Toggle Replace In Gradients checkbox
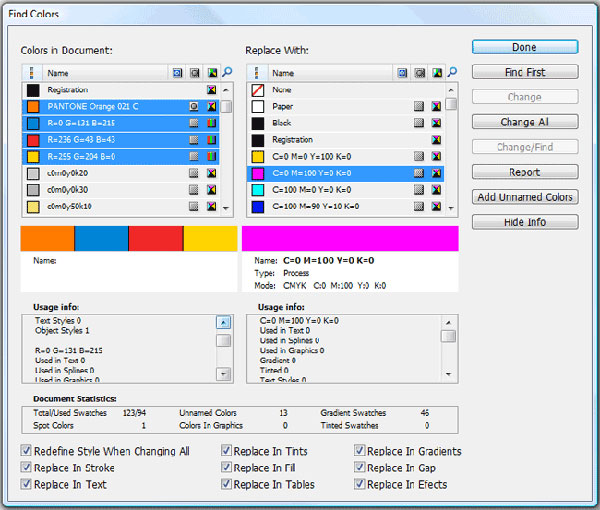The image size is (600, 510). (x=360, y=450)
